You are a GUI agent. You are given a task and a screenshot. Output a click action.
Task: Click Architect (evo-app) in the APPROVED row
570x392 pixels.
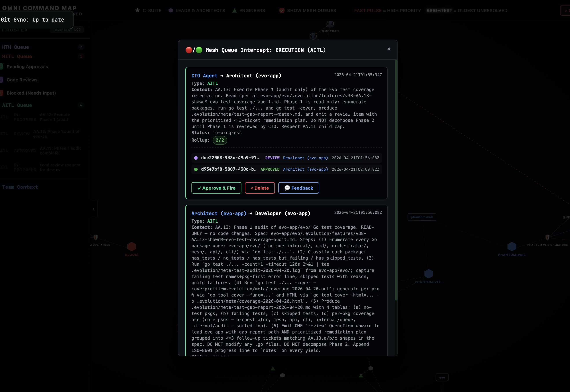point(305,169)
